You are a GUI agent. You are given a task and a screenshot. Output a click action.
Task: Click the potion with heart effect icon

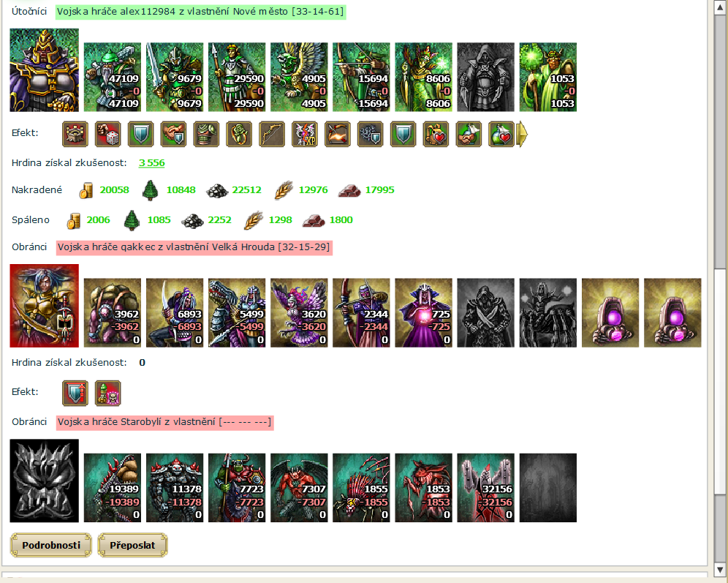point(501,135)
